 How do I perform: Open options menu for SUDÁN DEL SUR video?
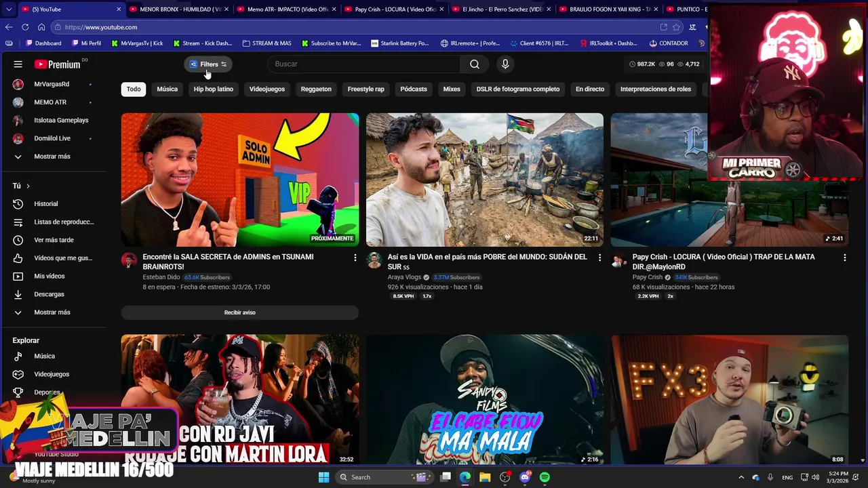(599, 258)
